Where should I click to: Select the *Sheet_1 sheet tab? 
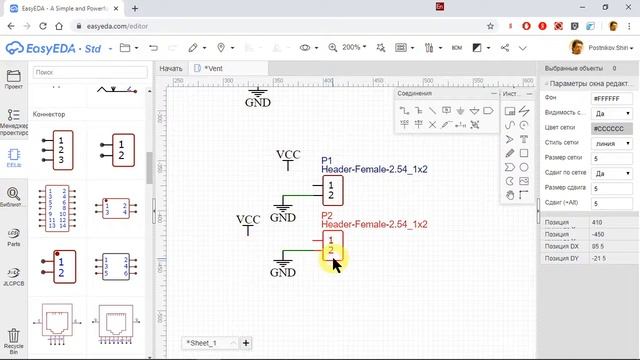click(x=210, y=343)
